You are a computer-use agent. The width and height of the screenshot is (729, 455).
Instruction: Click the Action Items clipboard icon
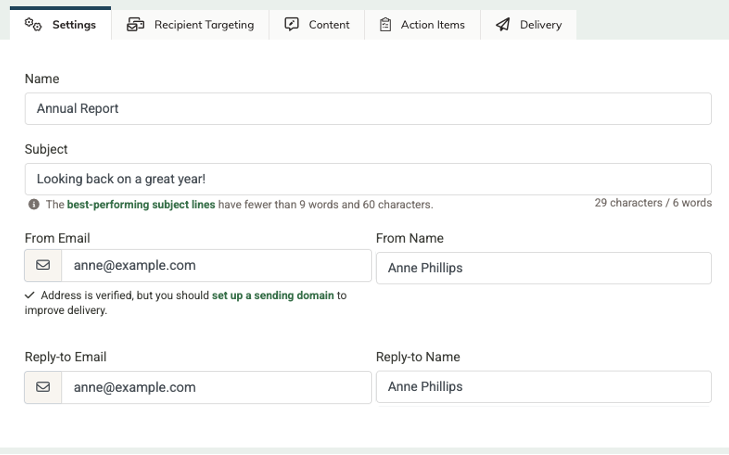pos(386,25)
